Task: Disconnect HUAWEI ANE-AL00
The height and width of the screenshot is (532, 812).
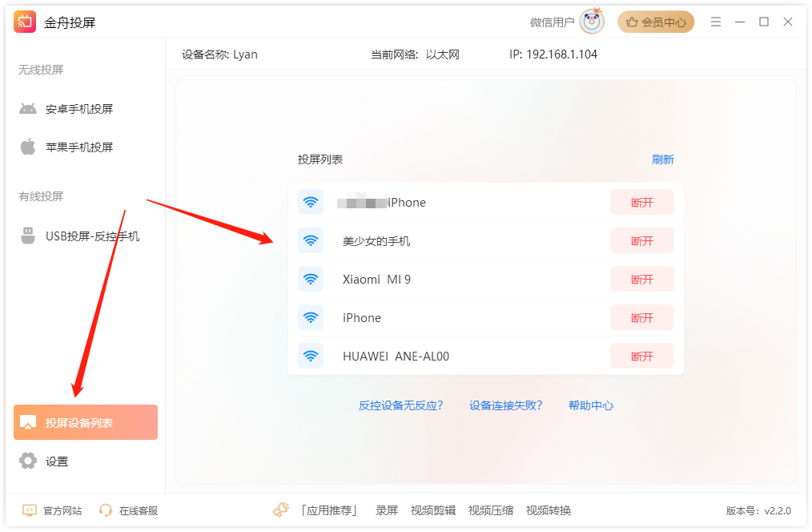Action: pos(642,356)
